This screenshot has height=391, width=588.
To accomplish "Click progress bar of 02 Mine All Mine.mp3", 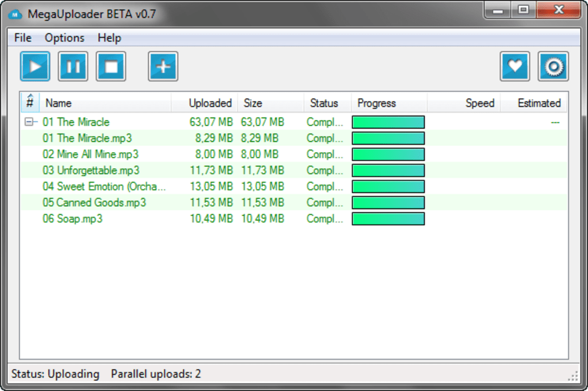I will coord(388,154).
